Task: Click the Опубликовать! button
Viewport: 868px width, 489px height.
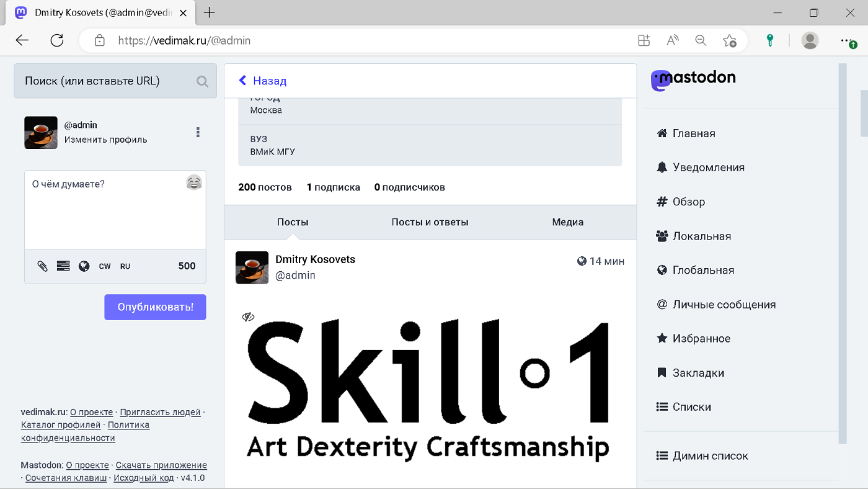Action: tap(155, 307)
